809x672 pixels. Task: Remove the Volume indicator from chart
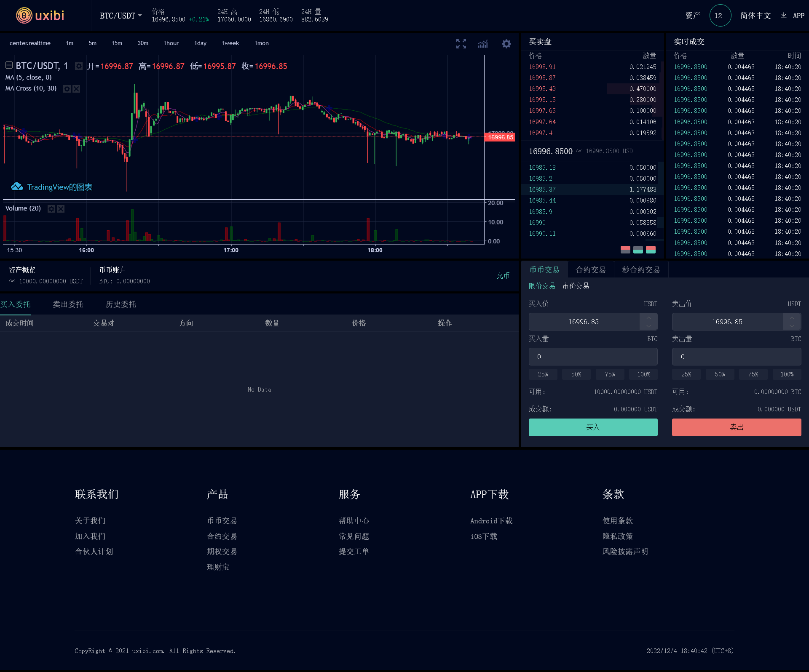[x=61, y=208]
